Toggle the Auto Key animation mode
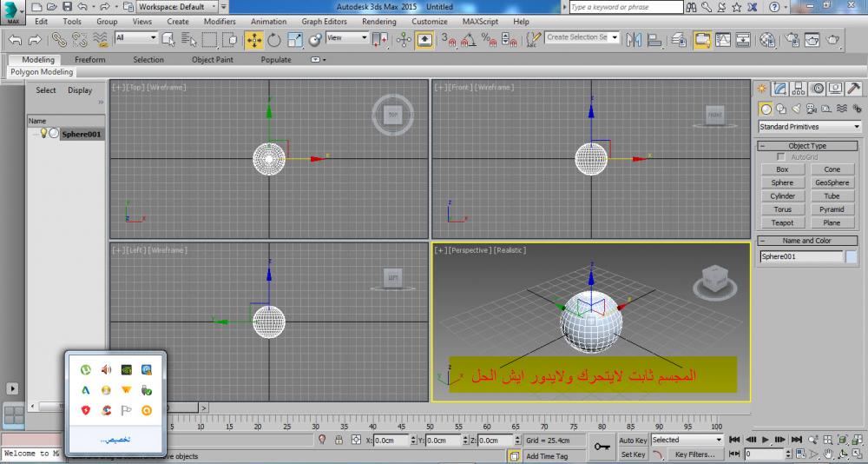868x464 pixels. (633, 441)
